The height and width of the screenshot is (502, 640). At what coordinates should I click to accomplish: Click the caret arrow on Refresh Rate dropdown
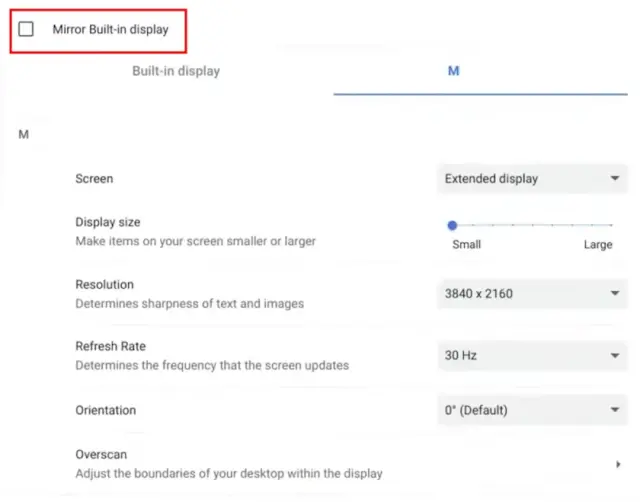(x=614, y=354)
